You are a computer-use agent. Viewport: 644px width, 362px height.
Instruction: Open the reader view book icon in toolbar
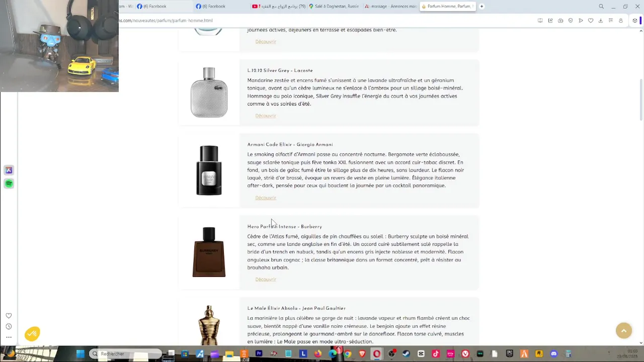click(x=540, y=21)
